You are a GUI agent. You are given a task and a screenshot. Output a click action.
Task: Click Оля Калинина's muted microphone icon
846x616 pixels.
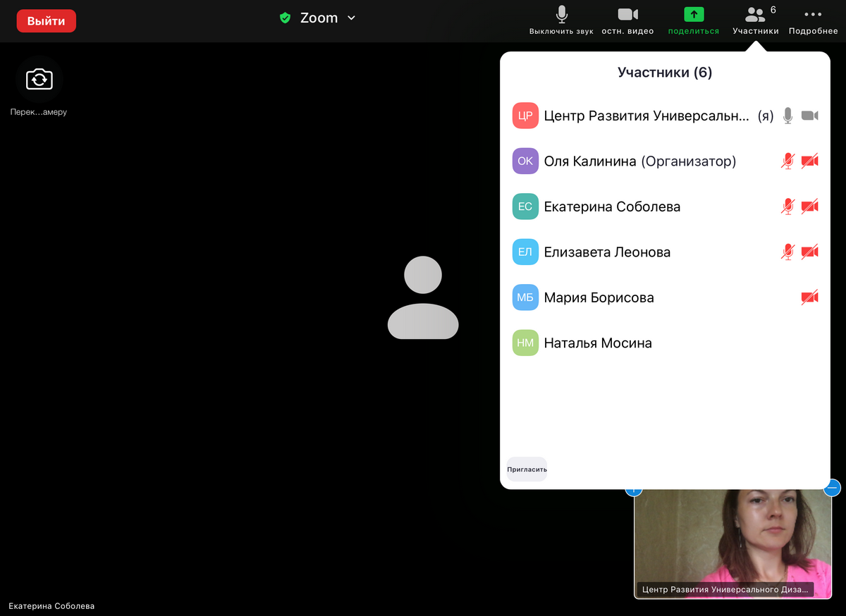[x=788, y=161]
